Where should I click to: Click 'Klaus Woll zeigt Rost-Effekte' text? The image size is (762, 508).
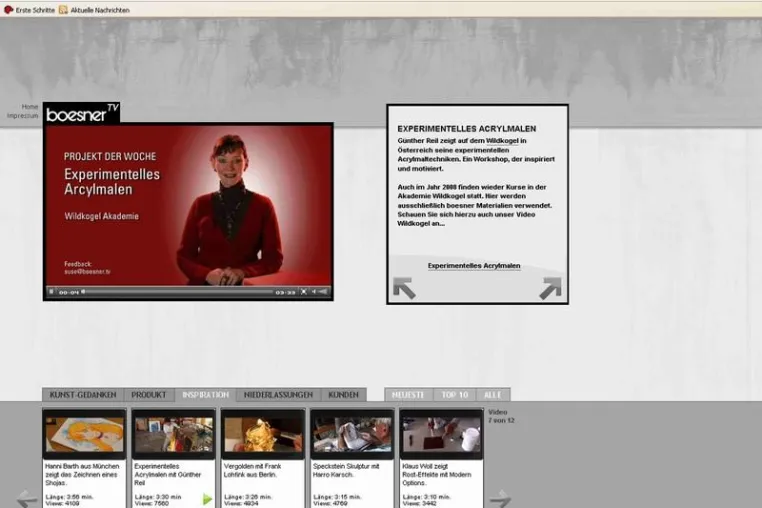pos(436,474)
